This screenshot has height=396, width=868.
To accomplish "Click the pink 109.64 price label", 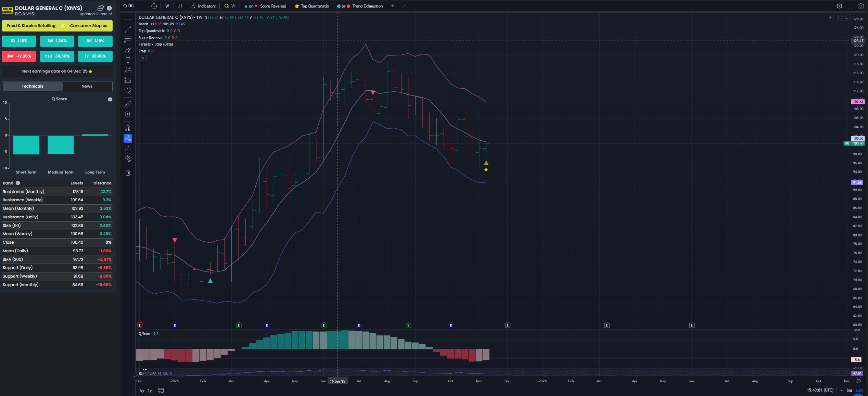I will (858, 102).
